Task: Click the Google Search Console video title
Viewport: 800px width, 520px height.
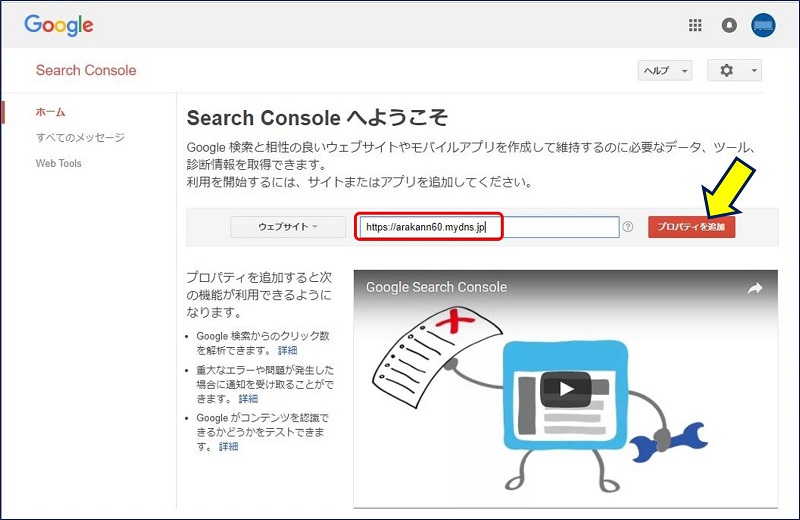Action: pos(436,287)
